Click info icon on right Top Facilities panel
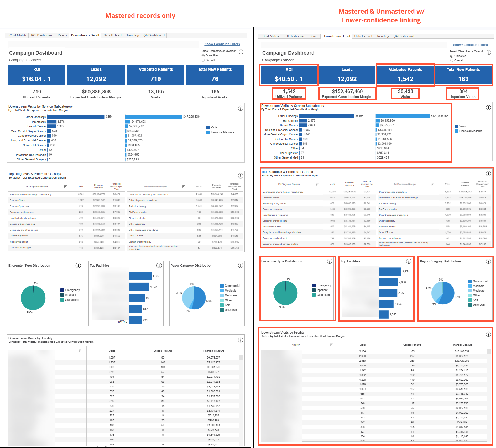The width and height of the screenshot is (496, 448). 409,261
